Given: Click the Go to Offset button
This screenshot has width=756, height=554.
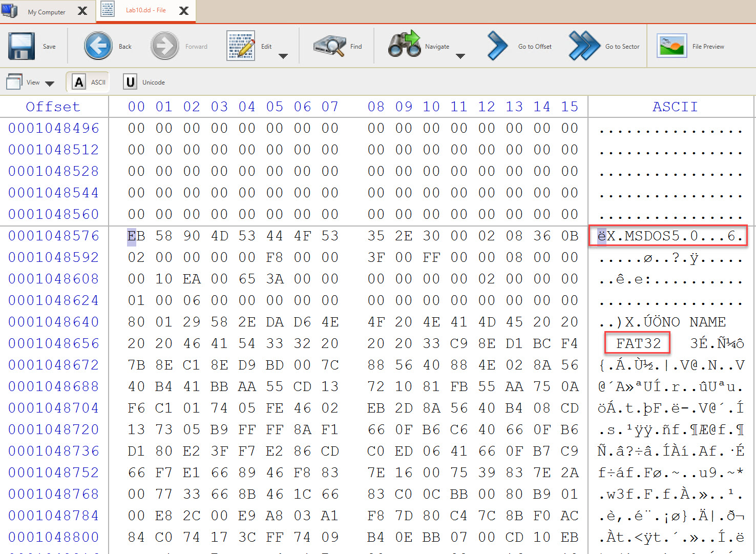Looking at the screenshot, I should point(519,46).
